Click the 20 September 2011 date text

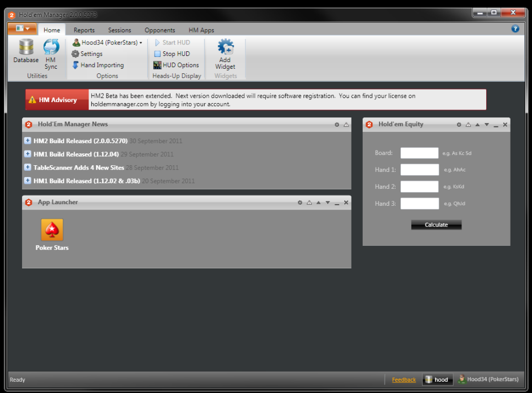168,181
